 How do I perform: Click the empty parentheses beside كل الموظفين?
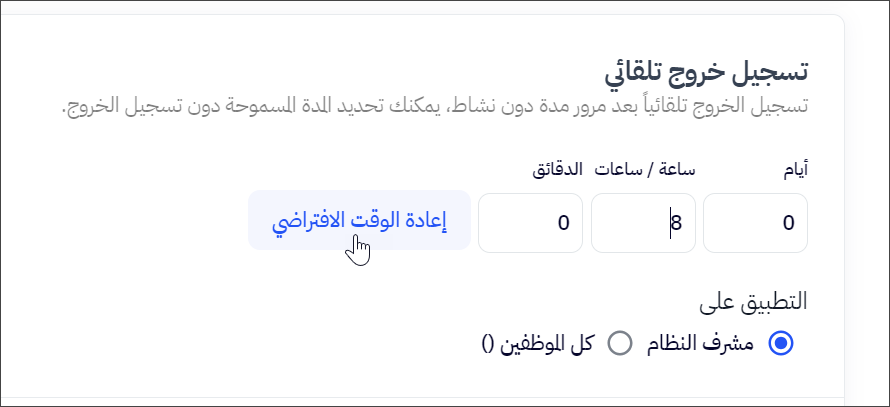click(489, 344)
